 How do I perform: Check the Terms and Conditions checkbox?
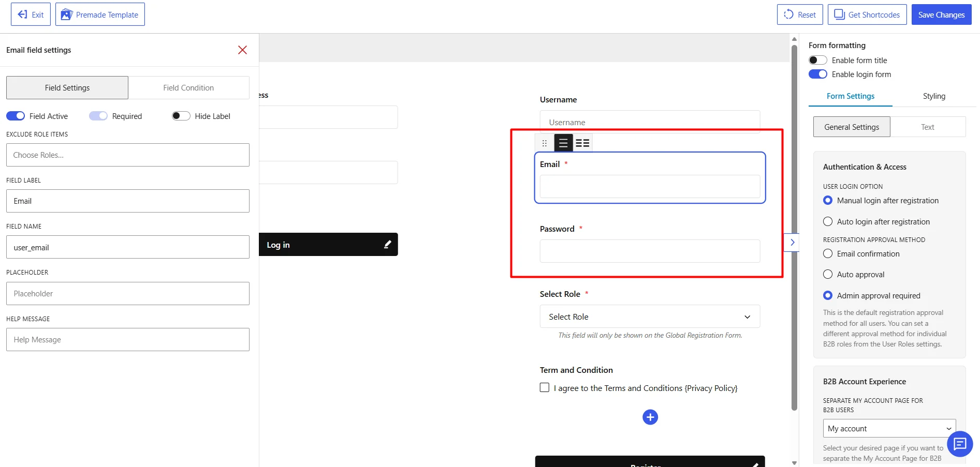pyautogui.click(x=545, y=387)
